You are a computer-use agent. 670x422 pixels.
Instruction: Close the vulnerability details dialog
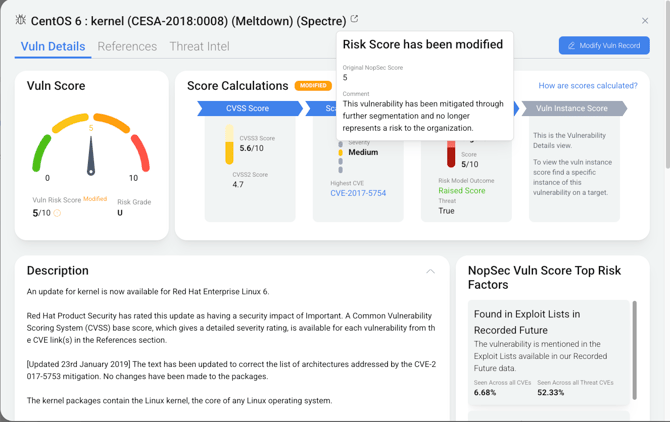pyautogui.click(x=645, y=20)
